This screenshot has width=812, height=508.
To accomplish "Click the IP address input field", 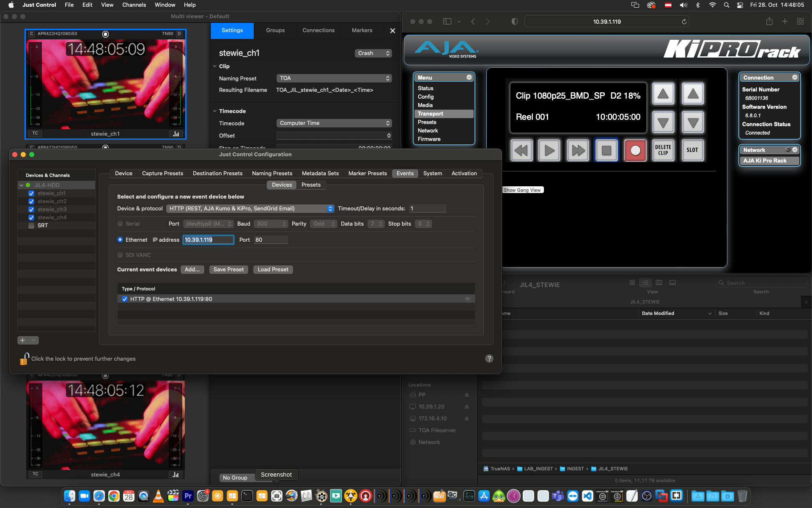I will pos(208,240).
